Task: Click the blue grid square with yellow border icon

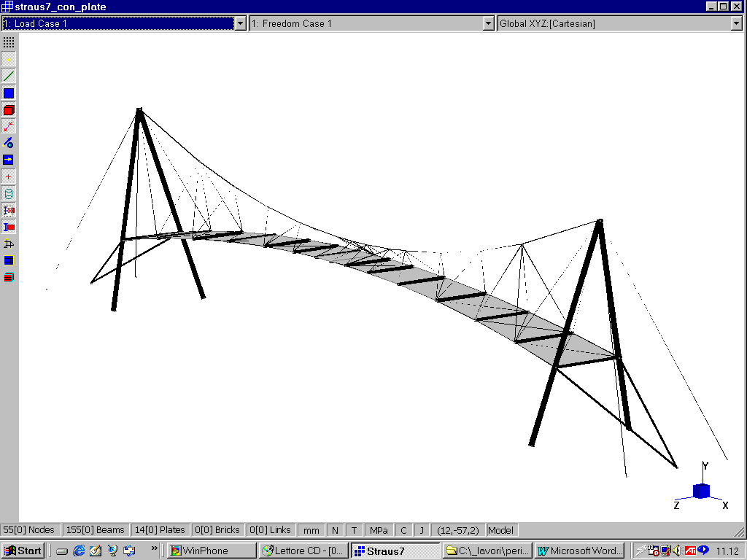Action: tap(9, 260)
